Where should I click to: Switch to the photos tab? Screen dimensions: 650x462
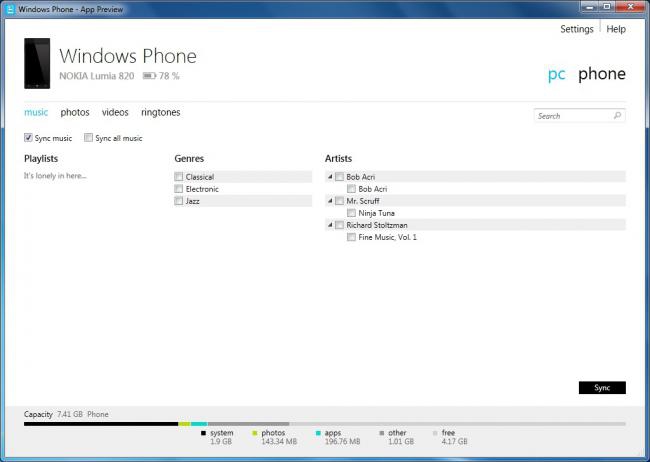click(x=75, y=112)
